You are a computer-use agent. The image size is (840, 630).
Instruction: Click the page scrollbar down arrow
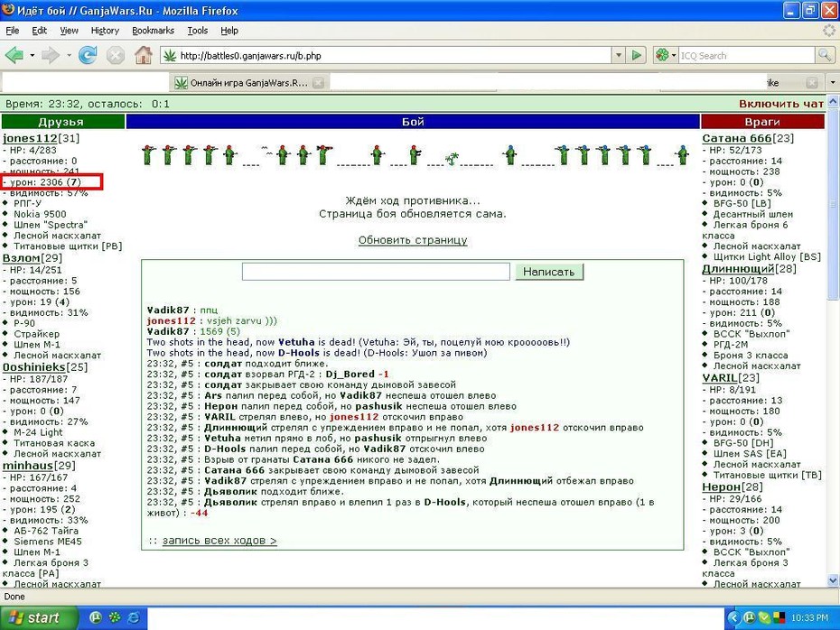coord(833,580)
